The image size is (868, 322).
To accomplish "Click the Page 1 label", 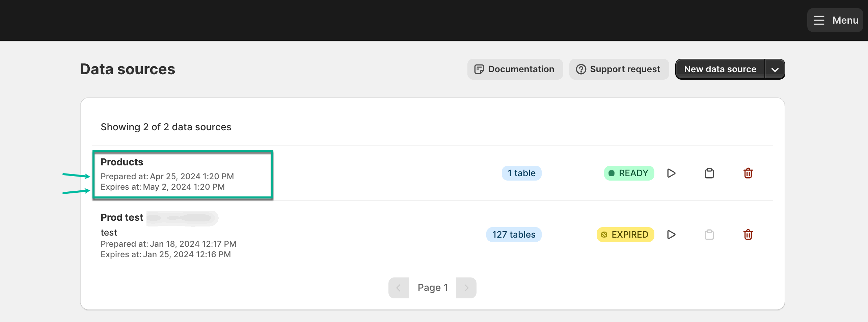I will (432, 287).
